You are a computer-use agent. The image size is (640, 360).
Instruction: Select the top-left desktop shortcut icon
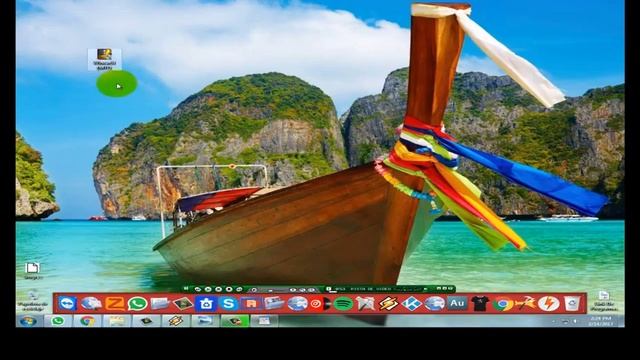(x=104, y=59)
